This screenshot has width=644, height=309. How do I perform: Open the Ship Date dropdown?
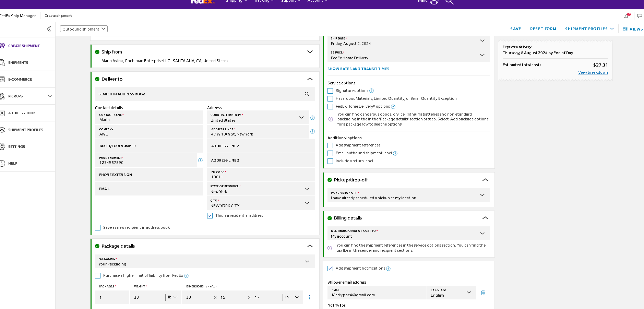point(408,41)
